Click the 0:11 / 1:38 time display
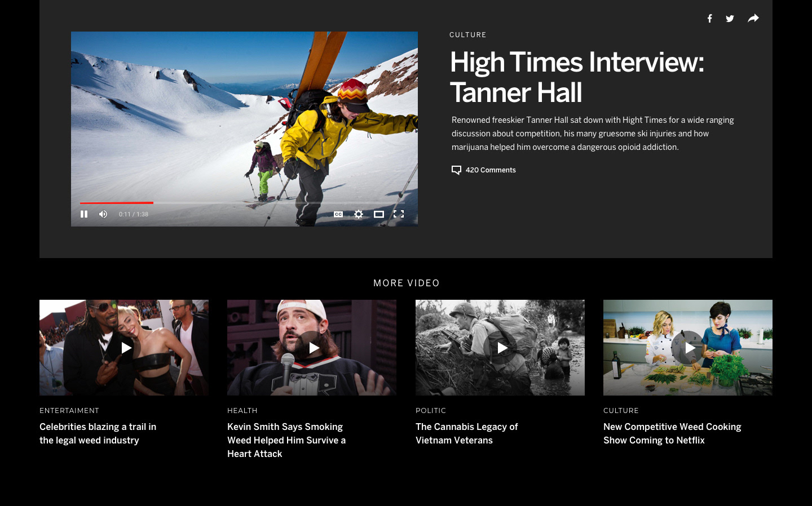This screenshot has height=506, width=812. pos(134,214)
